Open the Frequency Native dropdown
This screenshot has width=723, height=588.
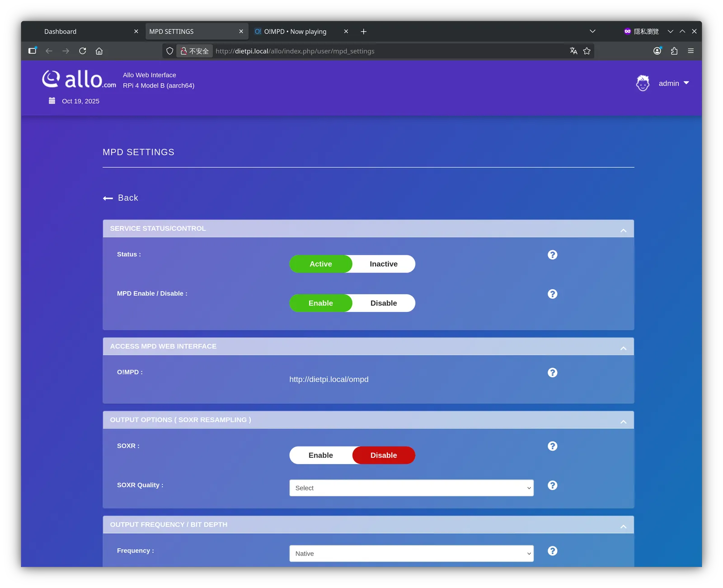(411, 554)
